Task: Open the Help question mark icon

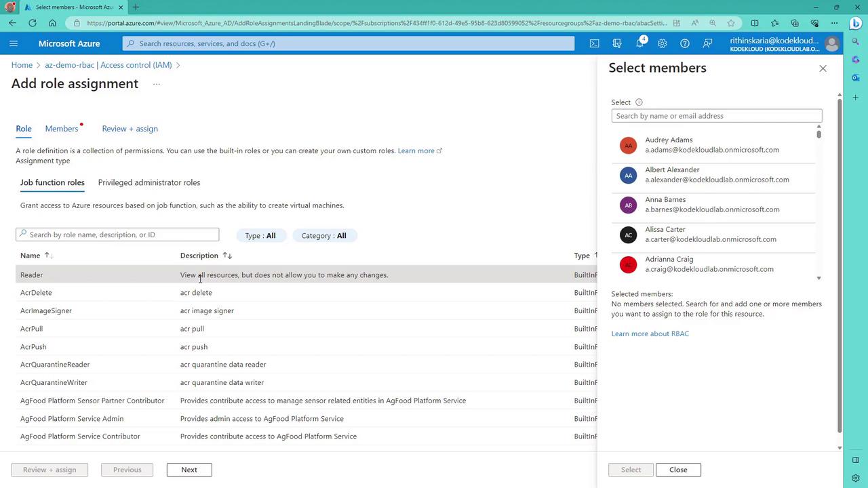Action: click(685, 43)
